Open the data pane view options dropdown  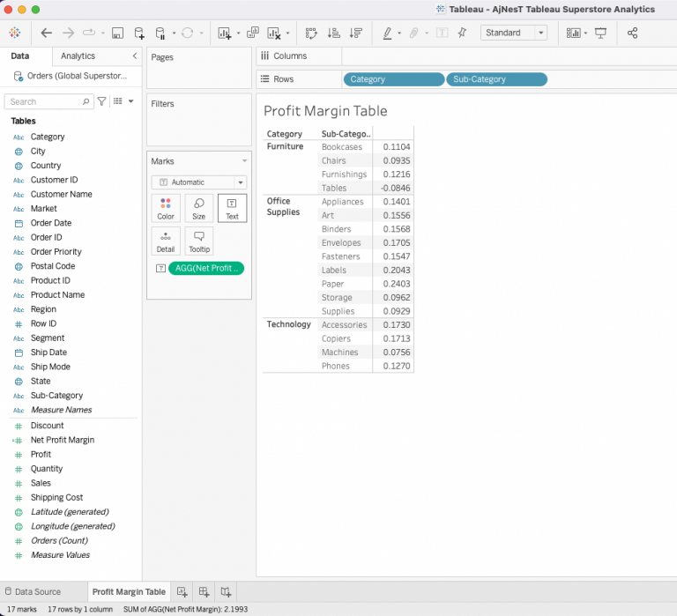[123, 101]
